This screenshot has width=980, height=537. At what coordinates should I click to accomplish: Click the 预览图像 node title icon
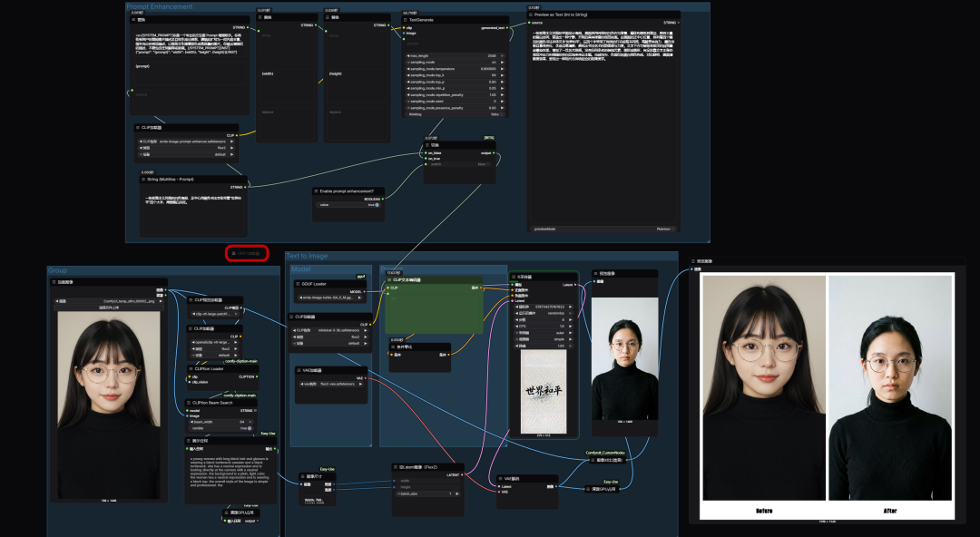tap(595, 274)
